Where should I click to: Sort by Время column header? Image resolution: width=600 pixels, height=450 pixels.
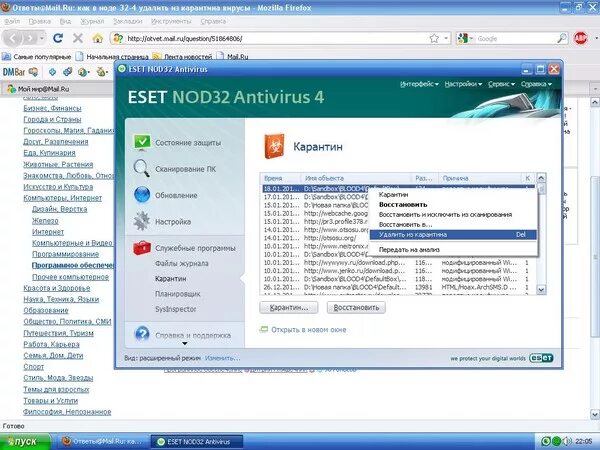281,178
